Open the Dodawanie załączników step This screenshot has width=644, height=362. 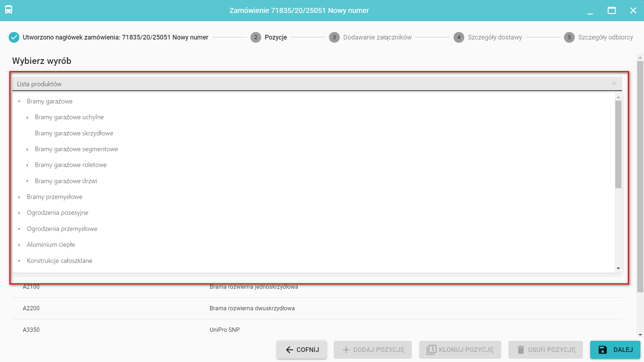coord(377,37)
